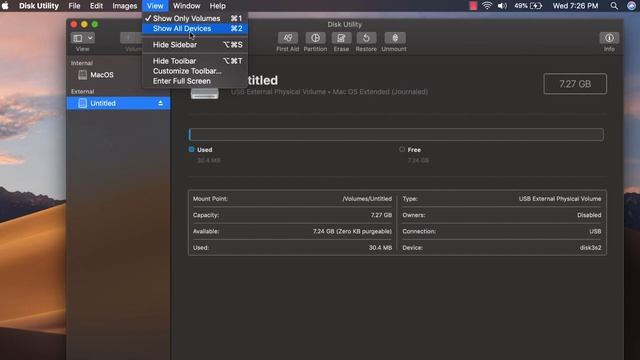Click the Connection USB value

[x=595, y=231]
